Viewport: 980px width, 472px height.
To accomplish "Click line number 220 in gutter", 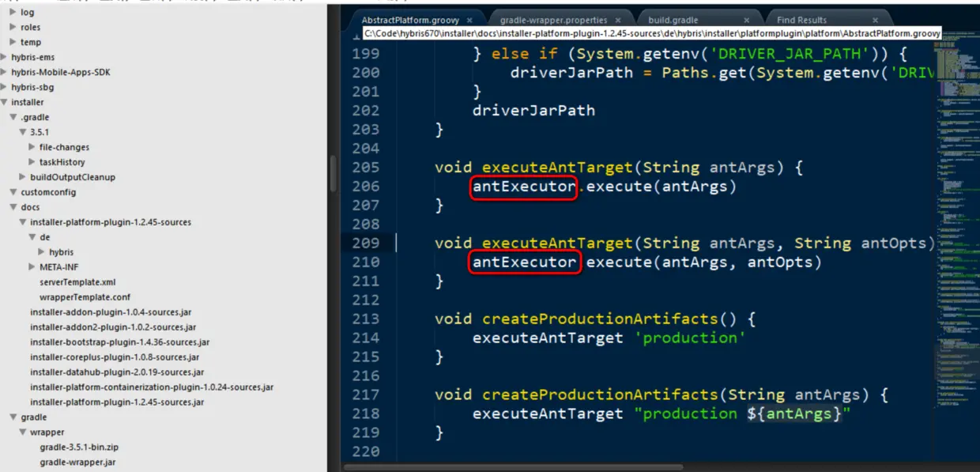I will pos(365,452).
